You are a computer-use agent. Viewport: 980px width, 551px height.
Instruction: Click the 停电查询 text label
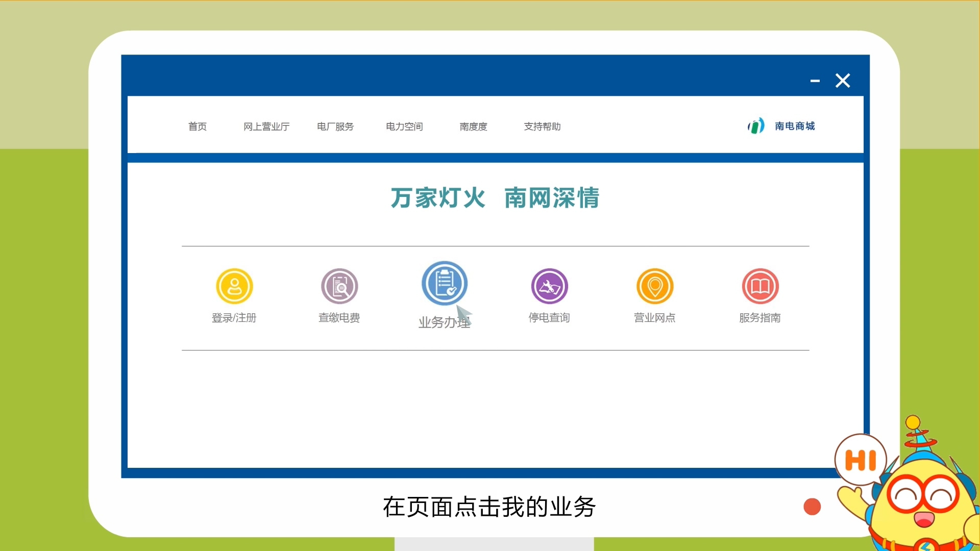[549, 318]
